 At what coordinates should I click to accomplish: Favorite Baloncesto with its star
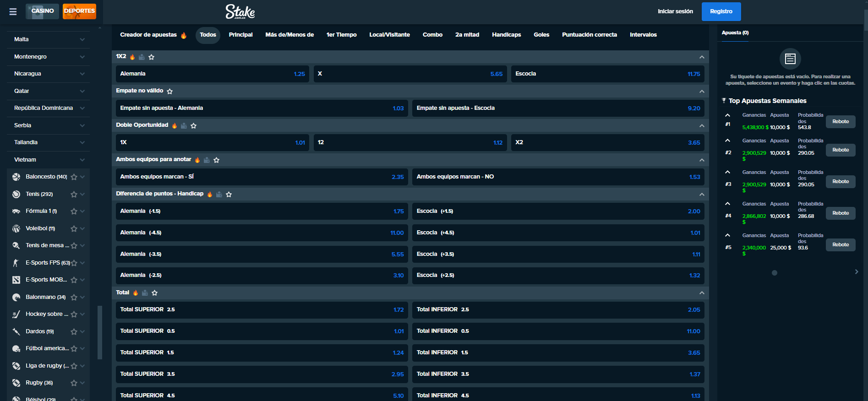tap(74, 177)
